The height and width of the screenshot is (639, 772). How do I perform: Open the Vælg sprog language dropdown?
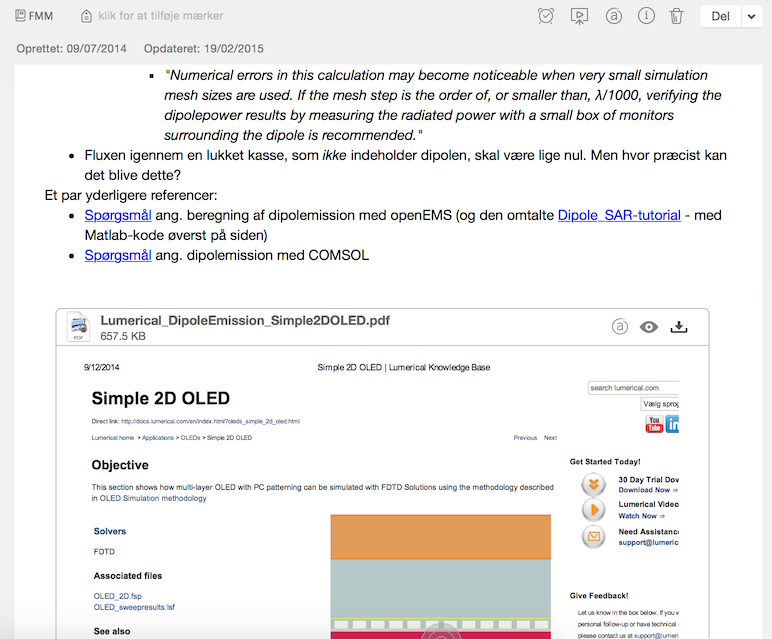[x=660, y=404]
